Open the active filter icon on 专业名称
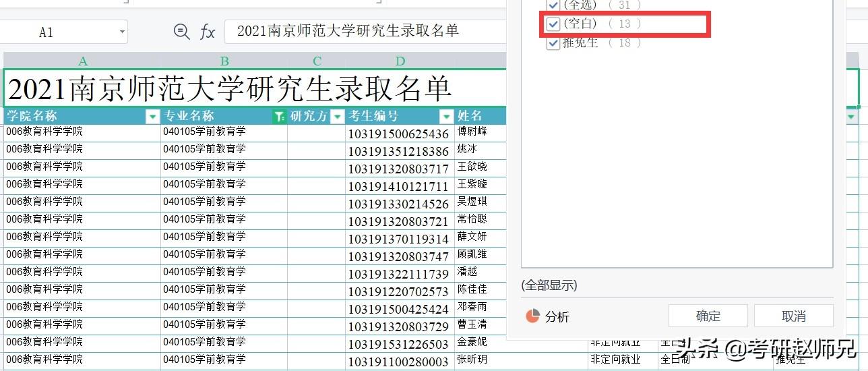 coord(279,117)
